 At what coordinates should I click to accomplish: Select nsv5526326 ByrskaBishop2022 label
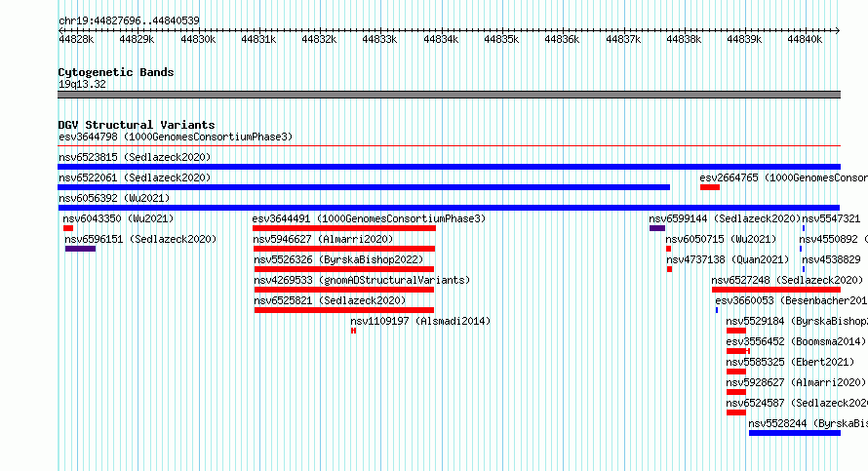(338, 259)
